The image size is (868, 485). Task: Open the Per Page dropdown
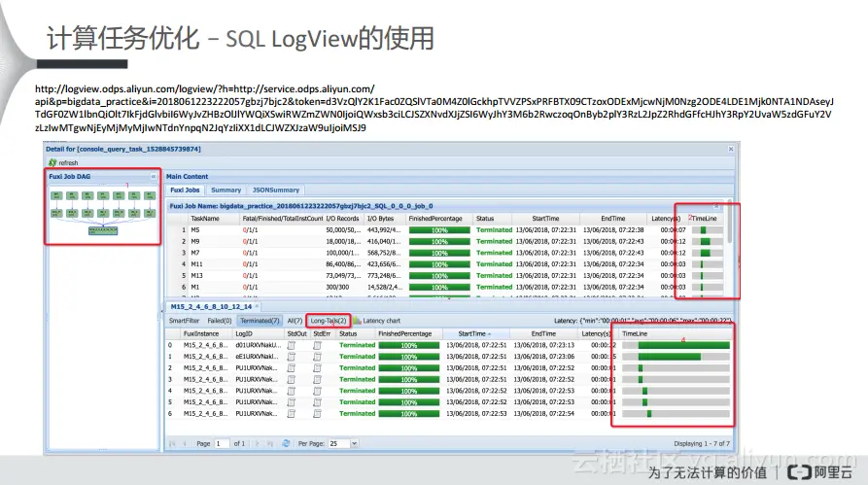tap(354, 443)
